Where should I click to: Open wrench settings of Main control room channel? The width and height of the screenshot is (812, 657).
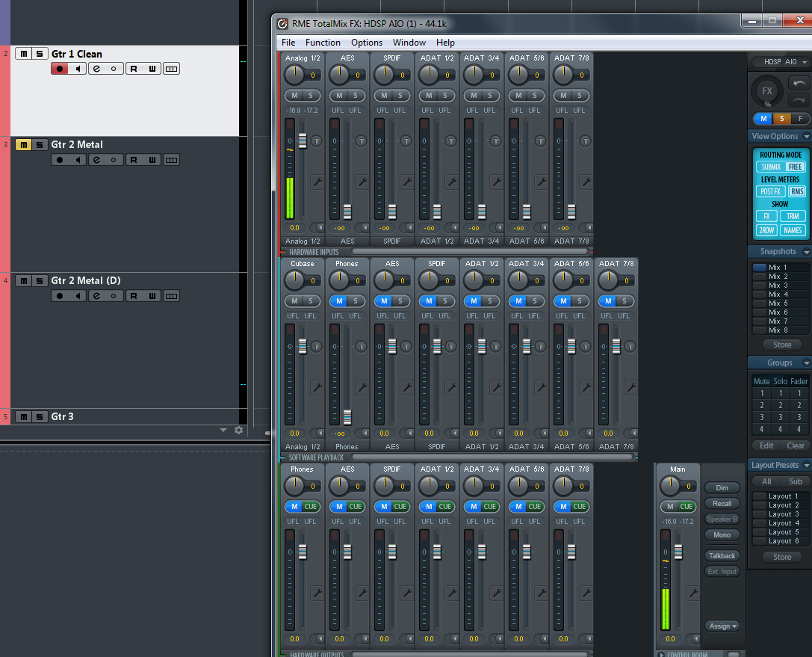(693, 592)
